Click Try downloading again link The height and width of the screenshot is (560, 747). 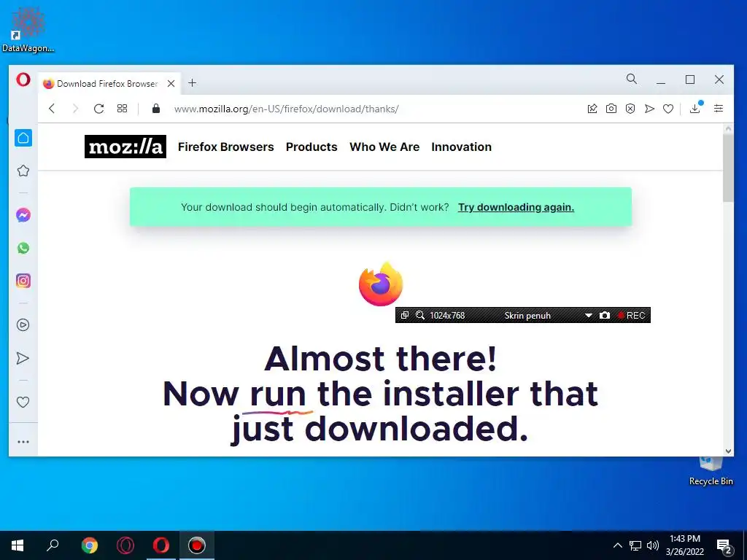[x=516, y=207]
